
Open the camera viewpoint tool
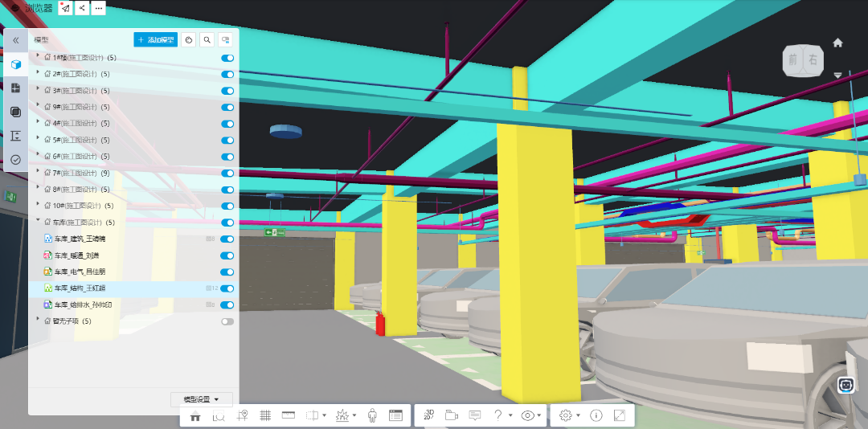tap(451, 415)
